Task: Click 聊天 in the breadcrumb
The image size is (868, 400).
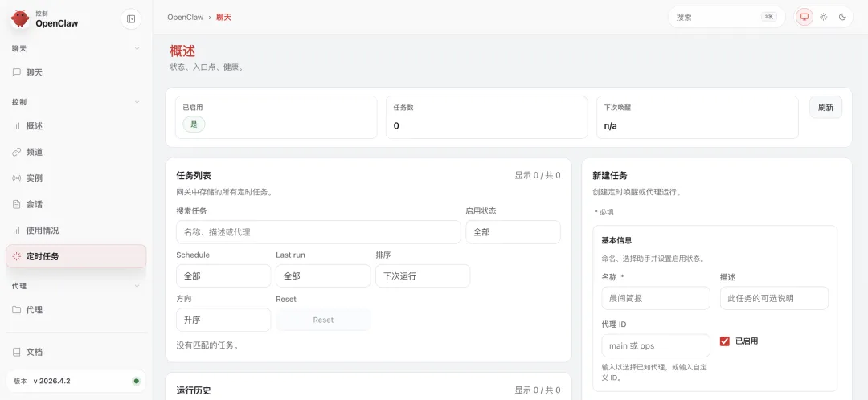Action: (223, 17)
